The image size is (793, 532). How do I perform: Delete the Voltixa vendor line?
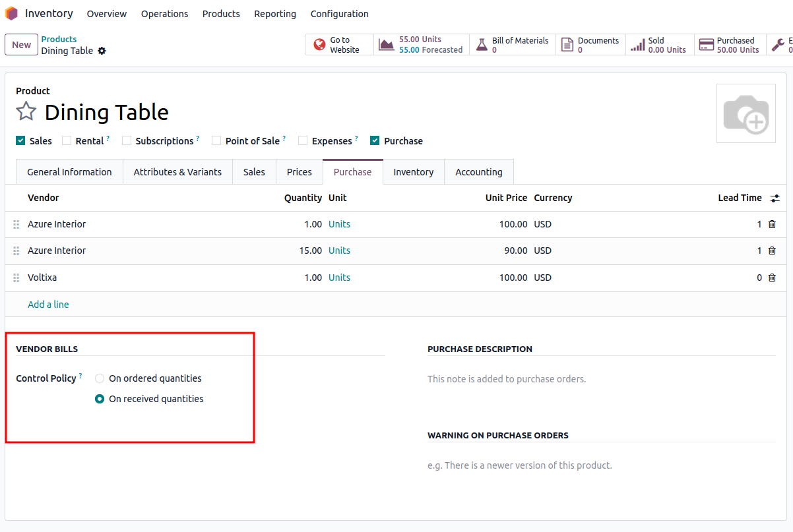(772, 278)
